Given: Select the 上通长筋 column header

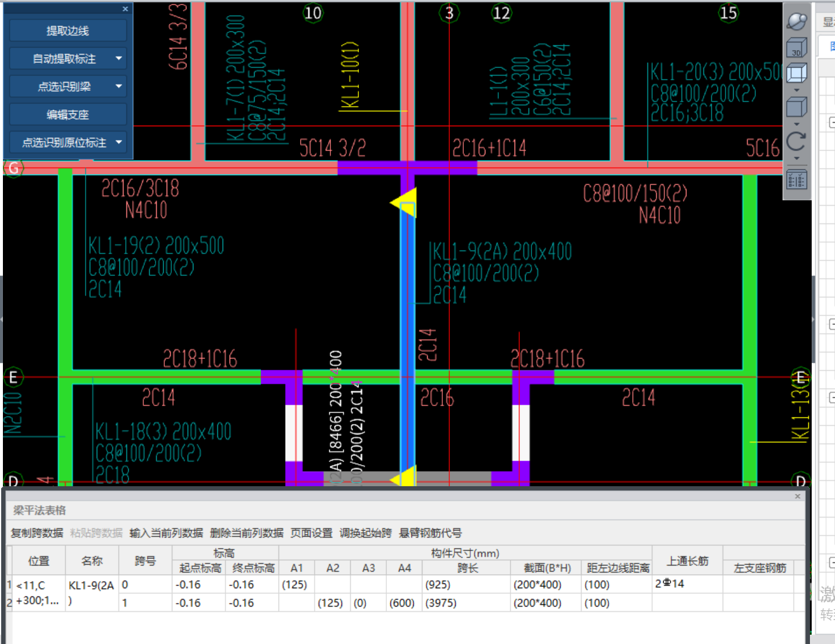Looking at the screenshot, I should (x=688, y=561).
